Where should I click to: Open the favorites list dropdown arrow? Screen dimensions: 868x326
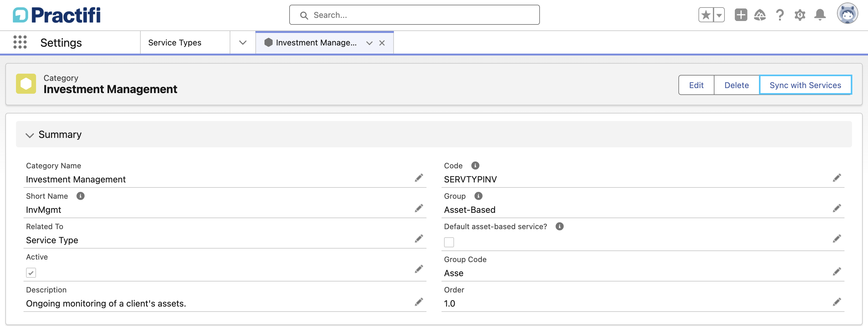click(x=719, y=15)
